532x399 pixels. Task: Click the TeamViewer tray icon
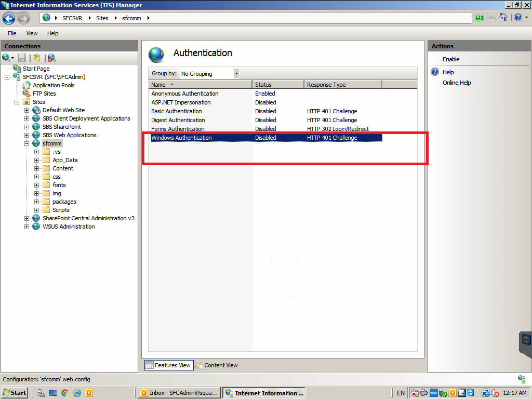471,393
